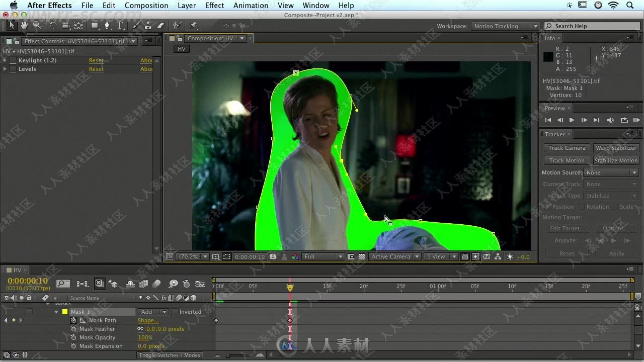Select the Roto Brush tool
This screenshot has height=362, width=644.
click(x=177, y=25)
